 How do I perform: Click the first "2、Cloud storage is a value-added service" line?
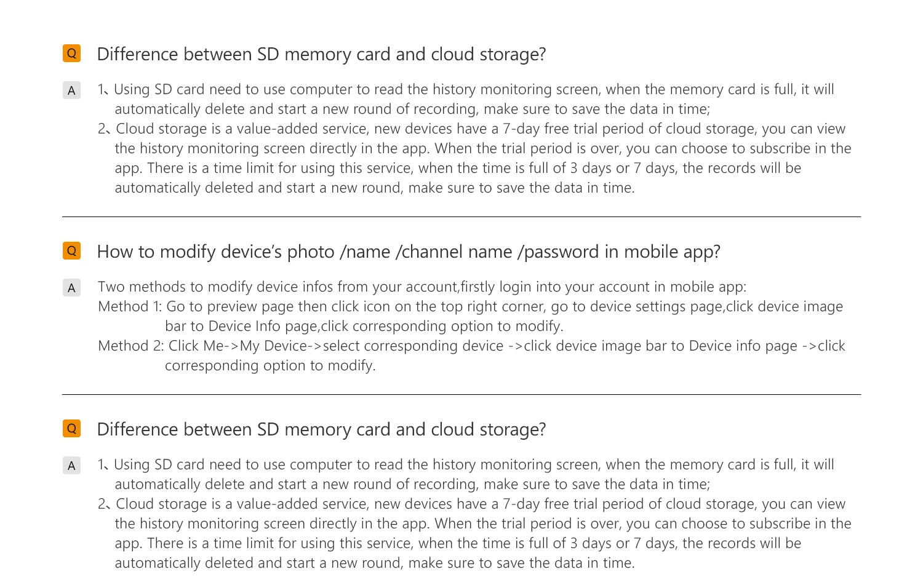coord(471,129)
